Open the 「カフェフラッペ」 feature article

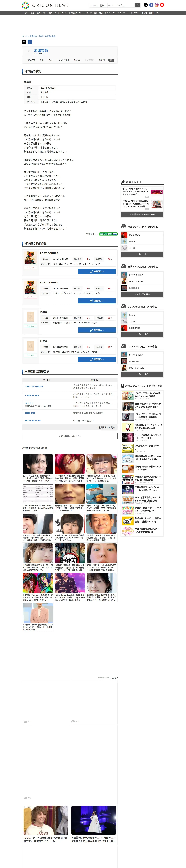point(142,395)
